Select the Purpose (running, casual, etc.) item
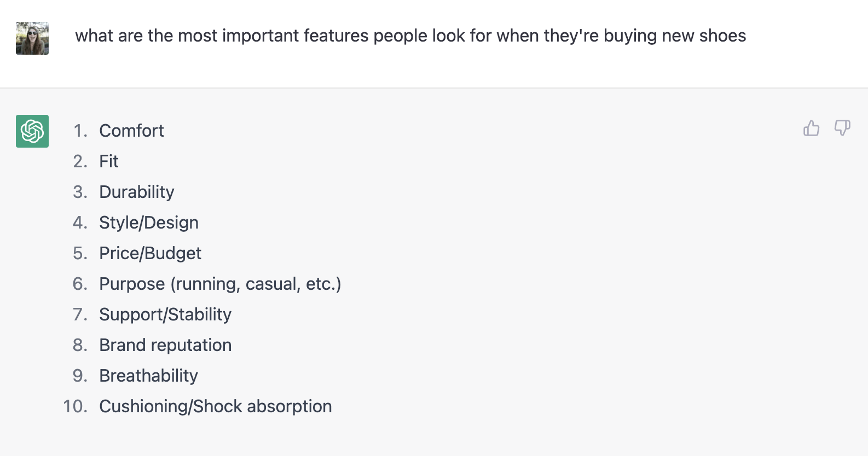The height and width of the screenshot is (456, 868). 220,284
